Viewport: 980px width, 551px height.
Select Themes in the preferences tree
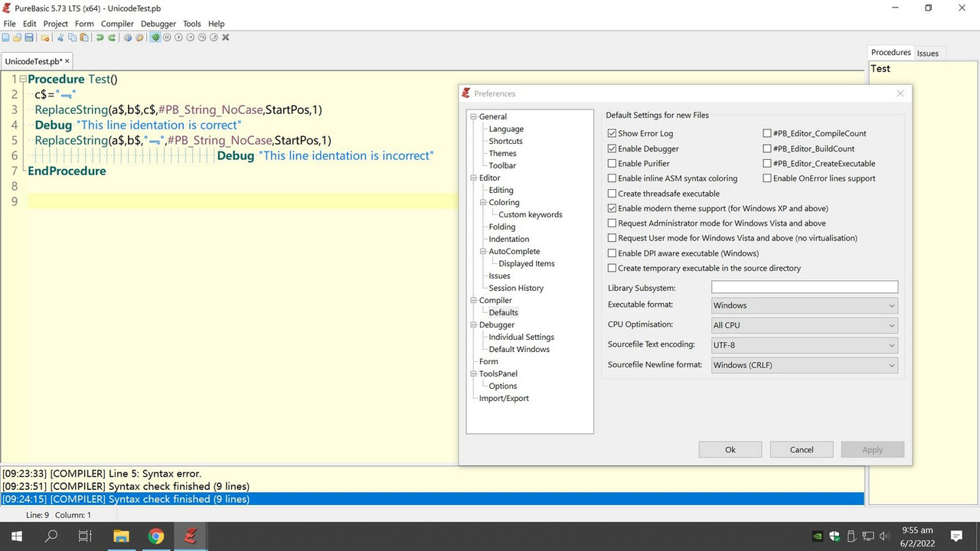tap(502, 153)
